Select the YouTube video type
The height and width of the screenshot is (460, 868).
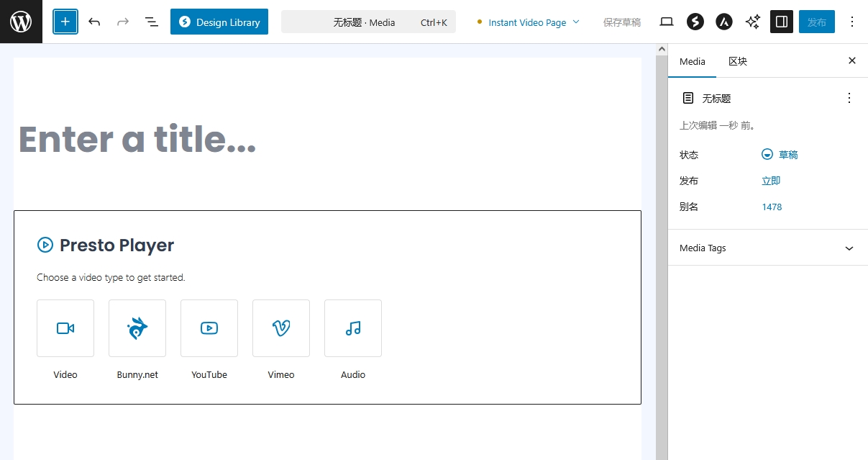coord(209,328)
